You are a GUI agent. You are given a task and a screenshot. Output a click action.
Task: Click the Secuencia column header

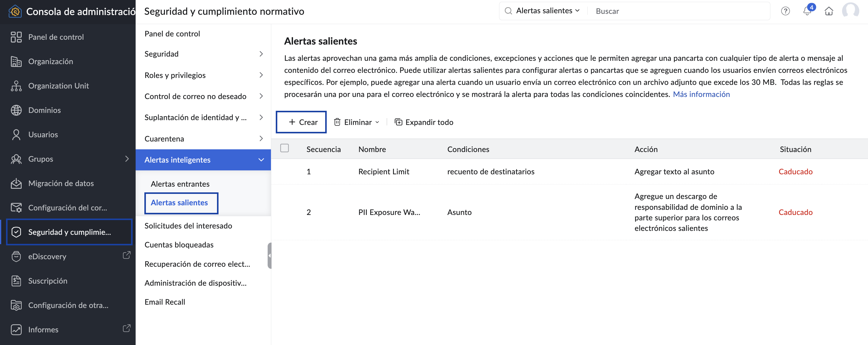coord(323,149)
